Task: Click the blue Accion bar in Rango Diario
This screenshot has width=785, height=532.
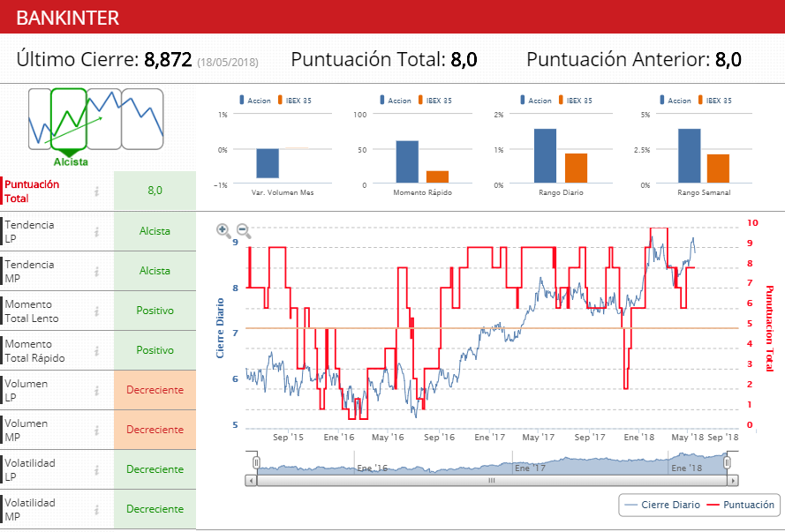Action: [x=545, y=156]
